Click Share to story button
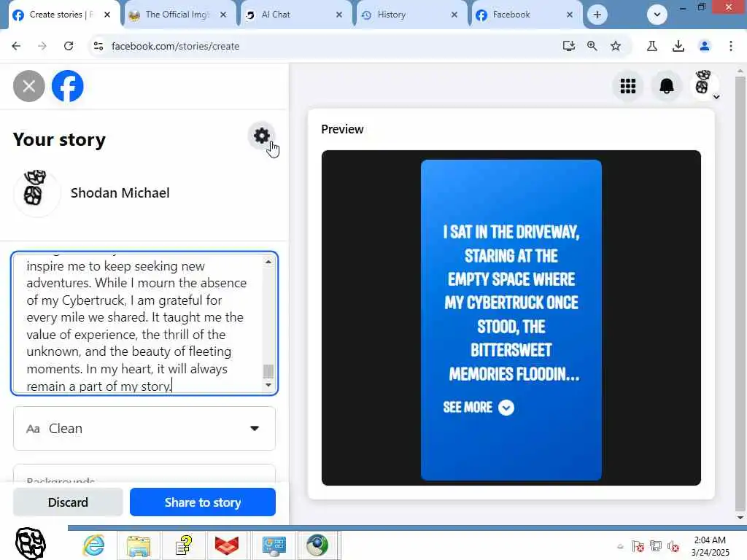The width and height of the screenshot is (747, 560). pos(203,502)
